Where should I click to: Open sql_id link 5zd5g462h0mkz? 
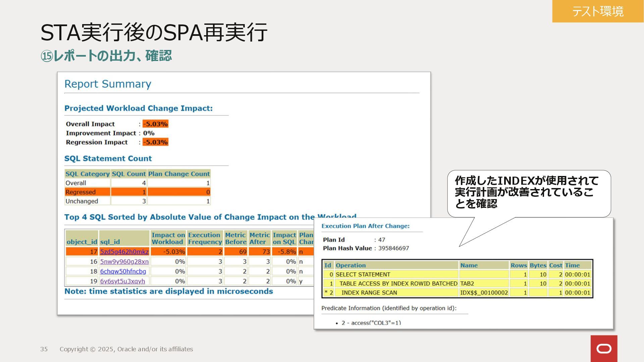[x=124, y=252]
